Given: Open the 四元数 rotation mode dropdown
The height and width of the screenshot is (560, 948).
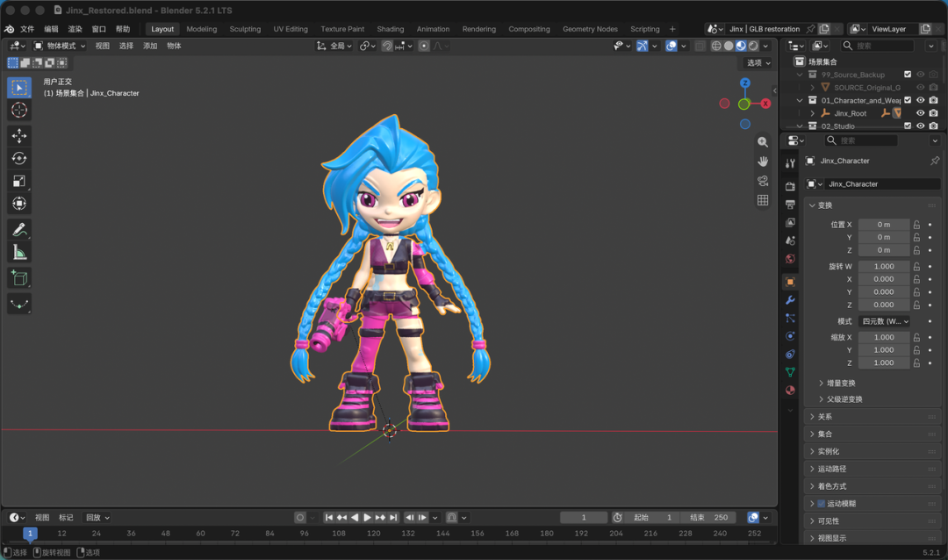Looking at the screenshot, I should (885, 321).
